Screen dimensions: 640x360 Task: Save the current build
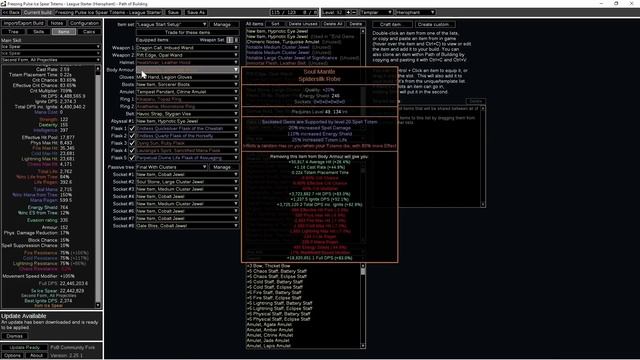pyautogui.click(x=173, y=13)
